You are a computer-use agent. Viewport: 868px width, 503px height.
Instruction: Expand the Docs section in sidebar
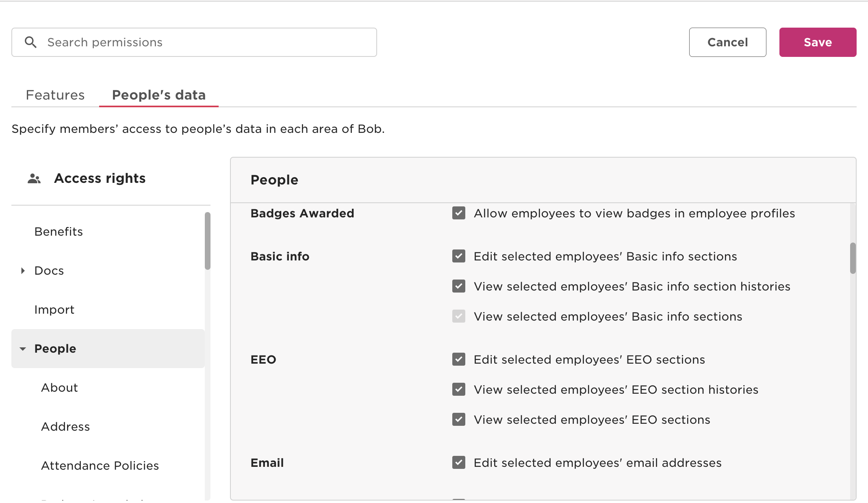23,271
